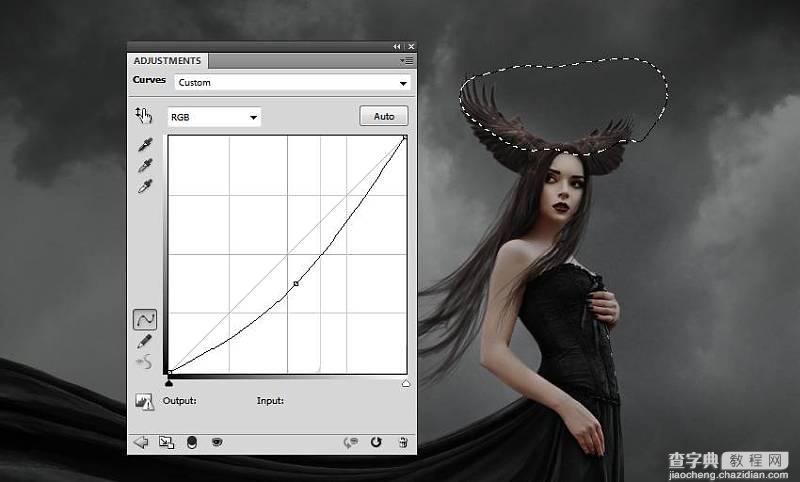Click the smooth curve values icon
The image size is (800, 482).
(145, 361)
